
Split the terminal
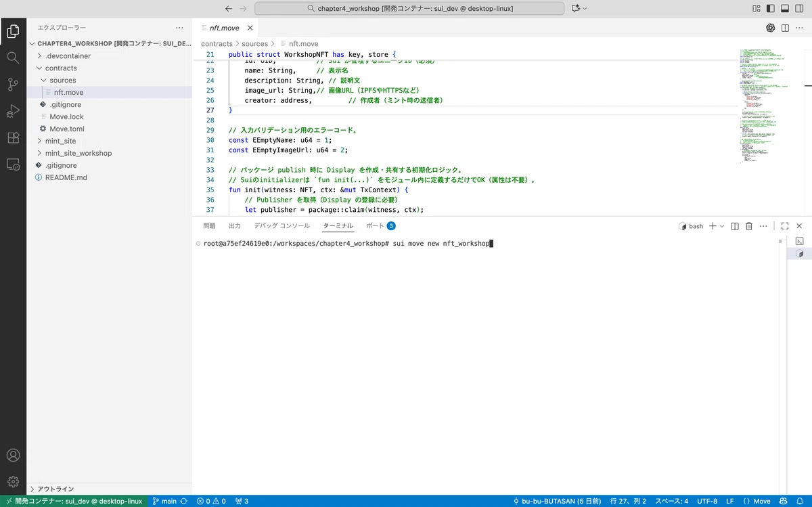(735, 226)
